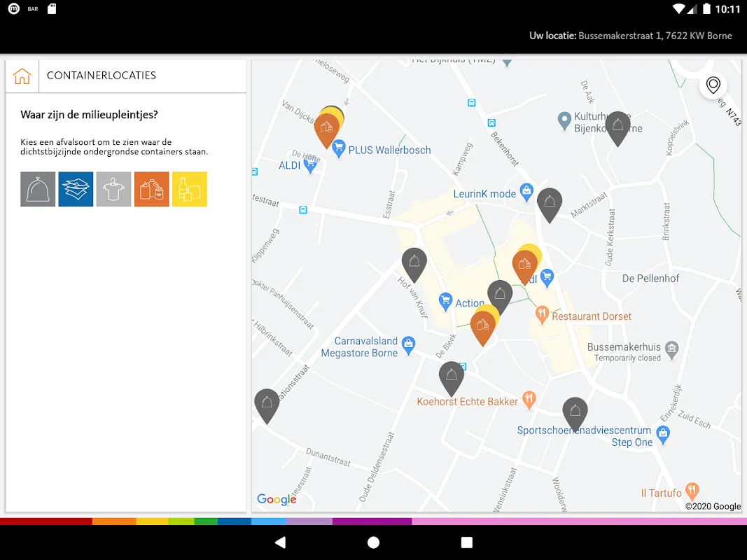Tap the Google logo on map
The height and width of the screenshot is (560, 747).
pos(277,499)
